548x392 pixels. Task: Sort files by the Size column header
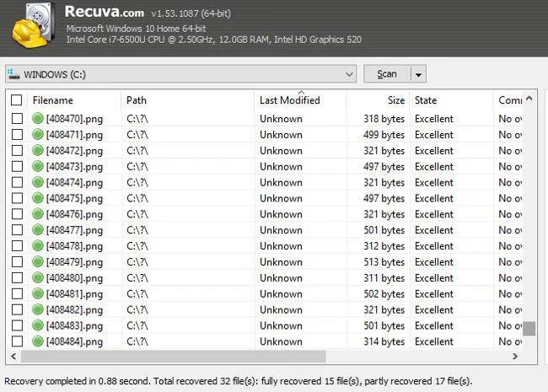coord(396,100)
